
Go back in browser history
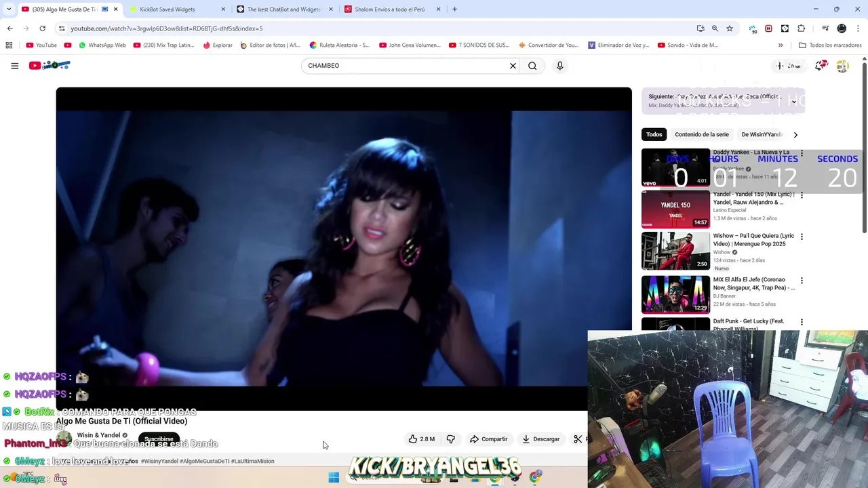(x=9, y=28)
